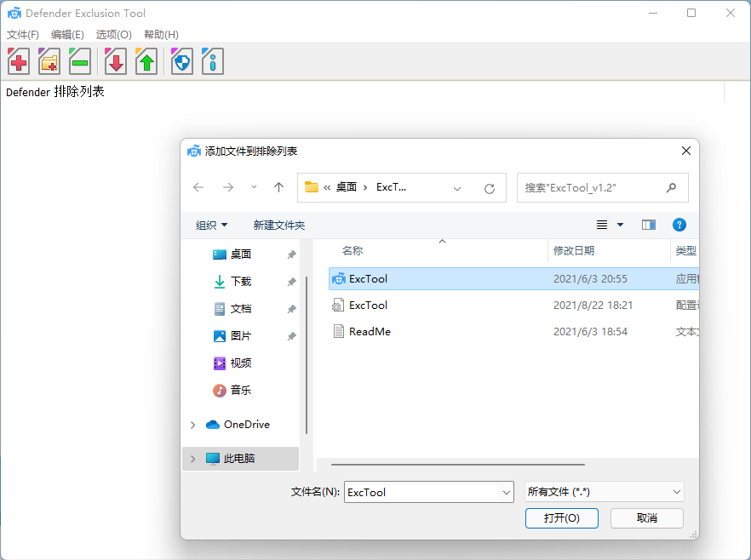Open the recent locations chevron dropdown
Screen dimensions: 751x560
pyautogui.click(x=255, y=187)
